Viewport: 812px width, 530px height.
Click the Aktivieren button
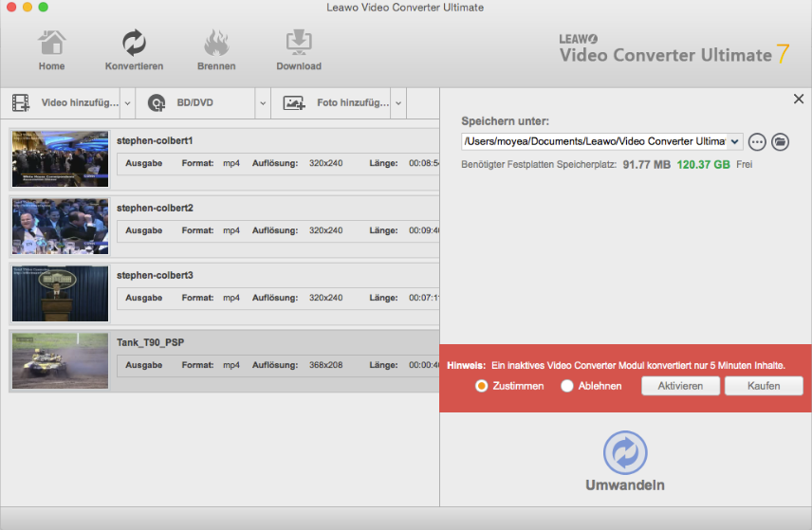tap(680, 386)
